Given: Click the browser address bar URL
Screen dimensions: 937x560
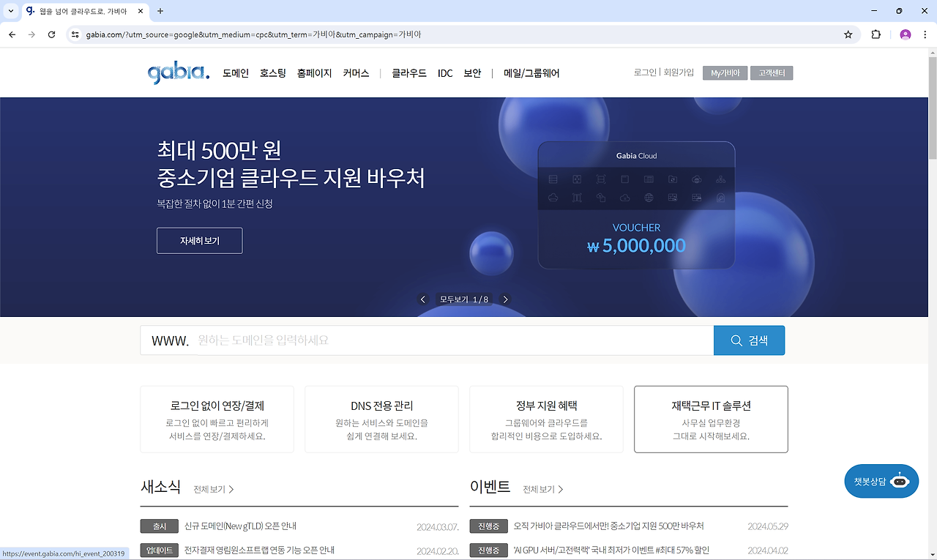Looking at the screenshot, I should [253, 34].
